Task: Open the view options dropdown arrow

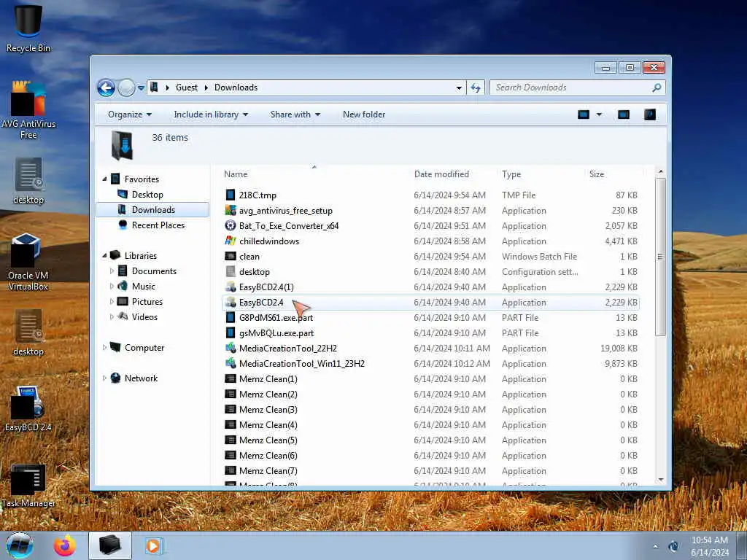Action: pos(599,114)
